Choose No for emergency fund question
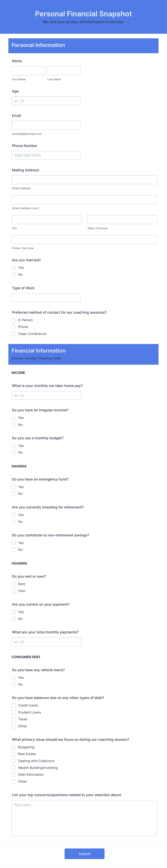 click(13, 494)
